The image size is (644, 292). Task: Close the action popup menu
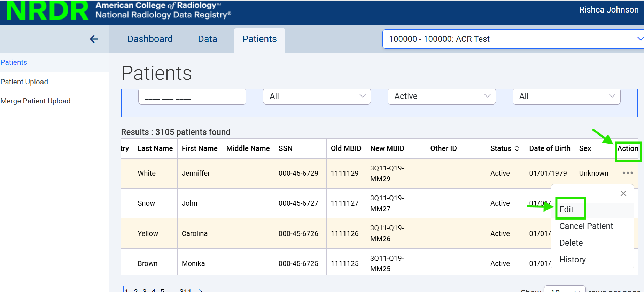click(x=623, y=193)
